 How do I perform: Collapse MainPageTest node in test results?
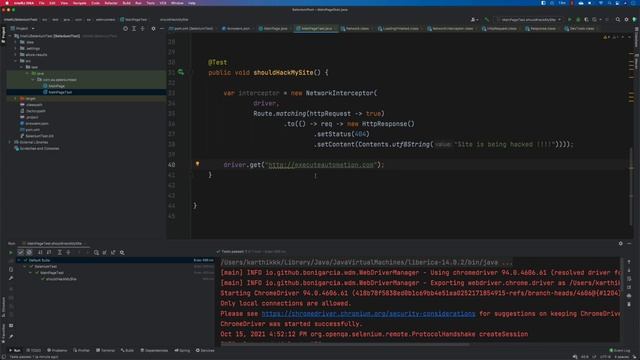click(31, 273)
